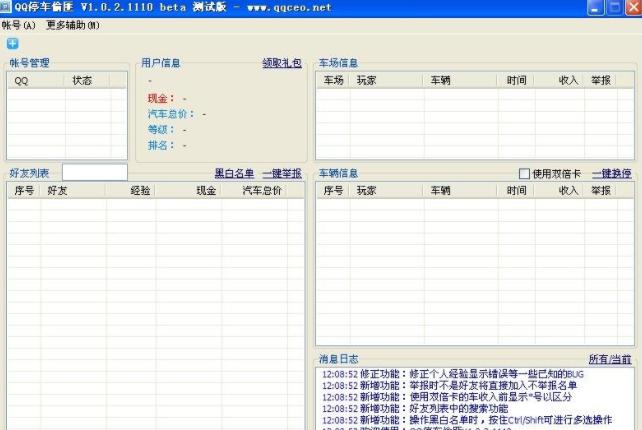Open the 更多辅助(M) menu
This screenshot has height=430, width=642.
point(72,25)
